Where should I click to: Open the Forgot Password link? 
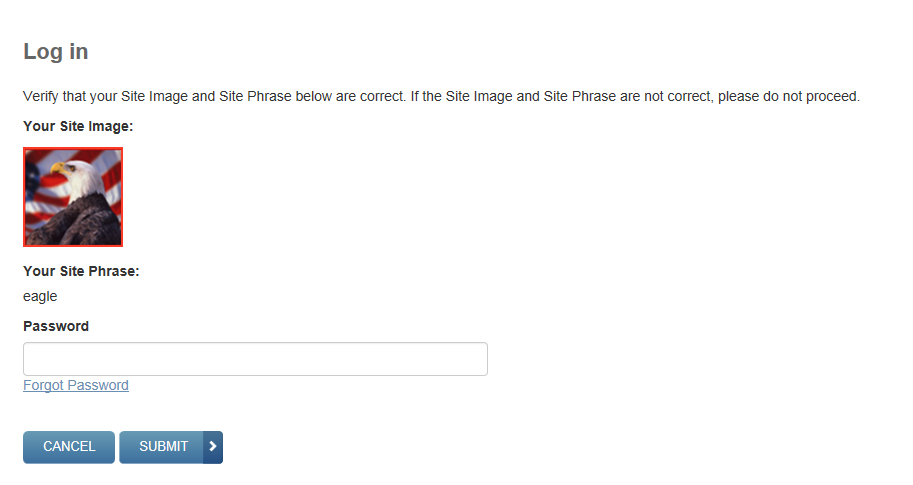(76, 385)
